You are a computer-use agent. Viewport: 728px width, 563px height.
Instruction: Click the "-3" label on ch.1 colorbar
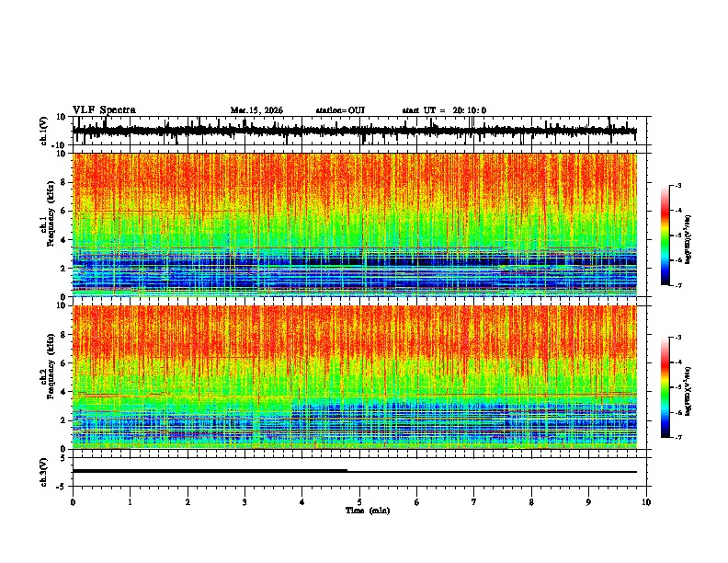point(678,186)
